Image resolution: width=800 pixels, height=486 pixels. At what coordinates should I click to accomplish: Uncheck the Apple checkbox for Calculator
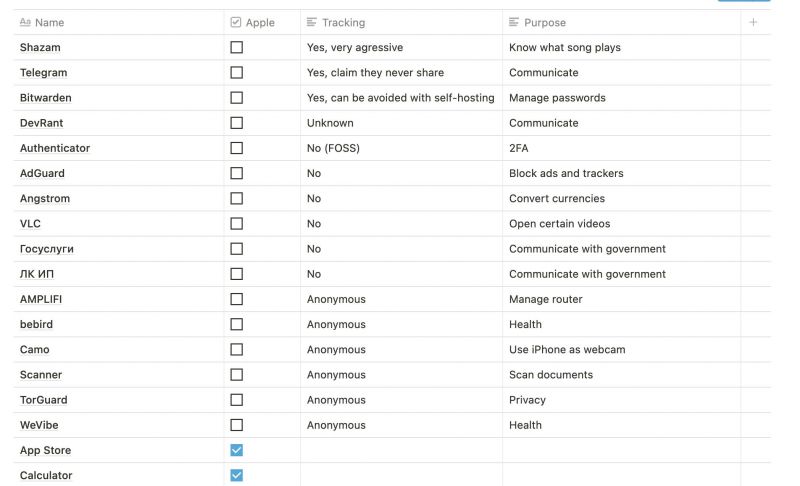236,475
